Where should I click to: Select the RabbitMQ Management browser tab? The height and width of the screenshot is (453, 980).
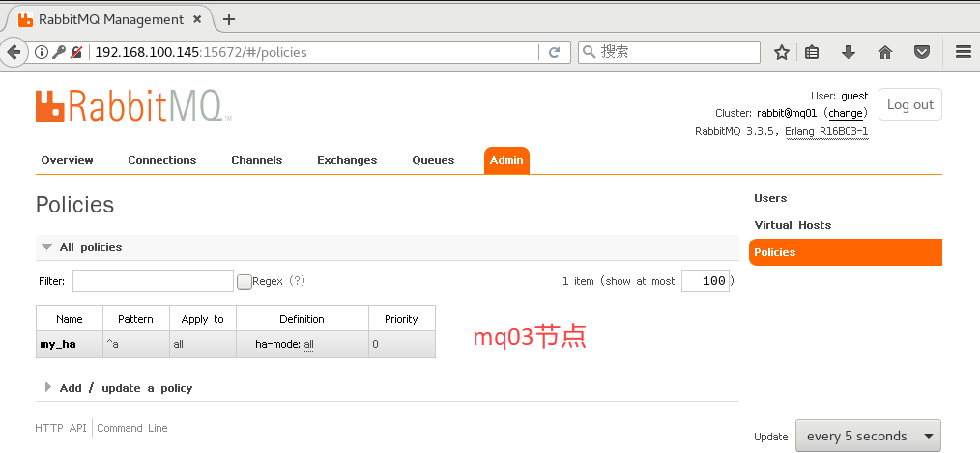point(109,19)
